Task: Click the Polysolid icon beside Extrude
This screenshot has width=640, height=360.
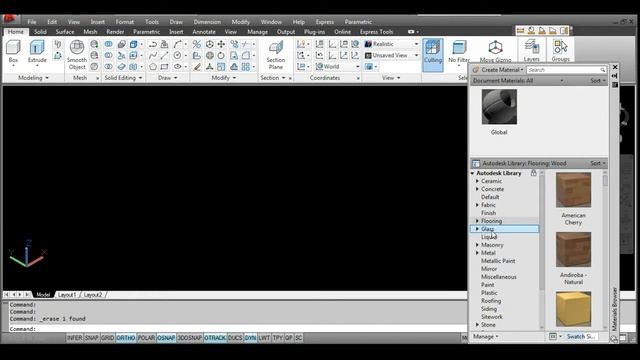Action: [58, 44]
